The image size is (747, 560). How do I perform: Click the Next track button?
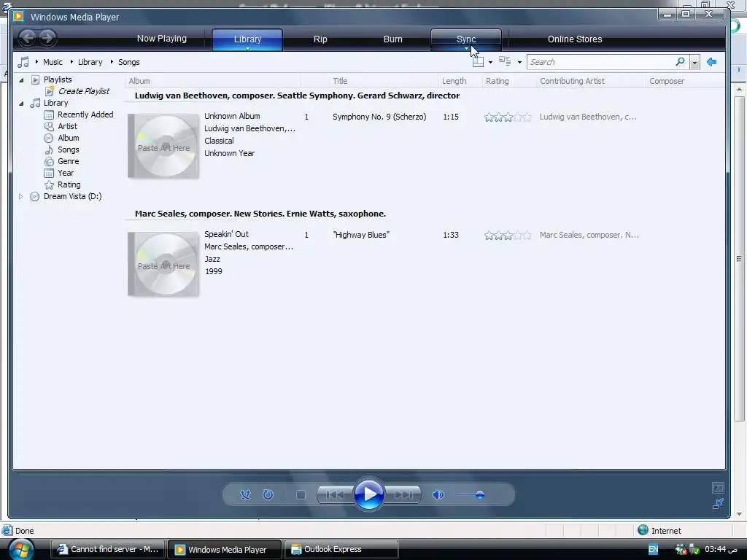click(x=403, y=495)
